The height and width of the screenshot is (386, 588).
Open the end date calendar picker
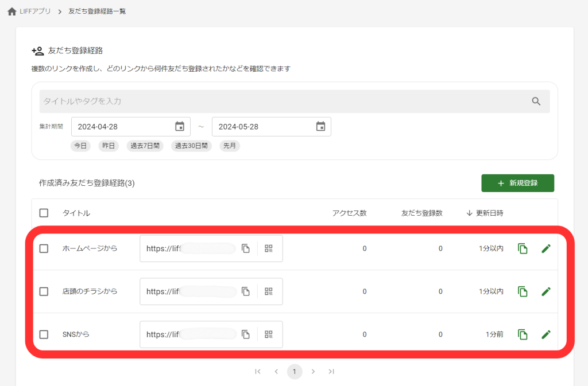point(320,126)
